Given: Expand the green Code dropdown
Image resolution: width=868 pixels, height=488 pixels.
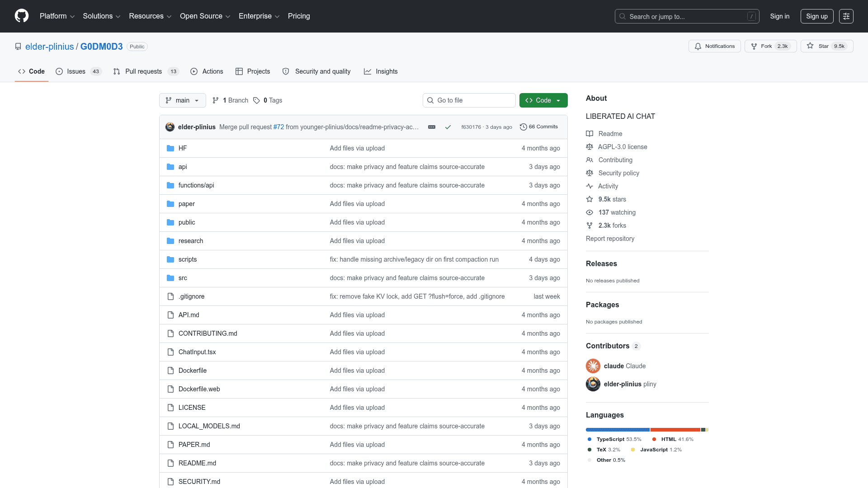Looking at the screenshot, I should pyautogui.click(x=543, y=100).
